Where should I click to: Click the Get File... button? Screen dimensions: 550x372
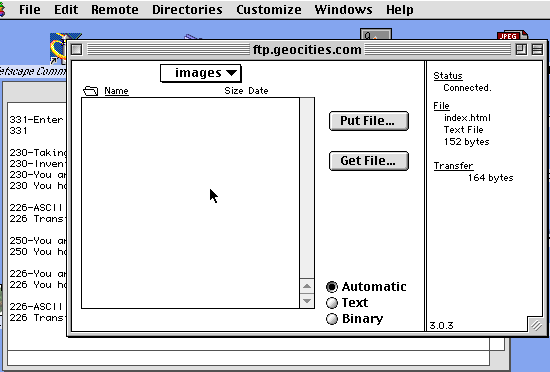369,161
